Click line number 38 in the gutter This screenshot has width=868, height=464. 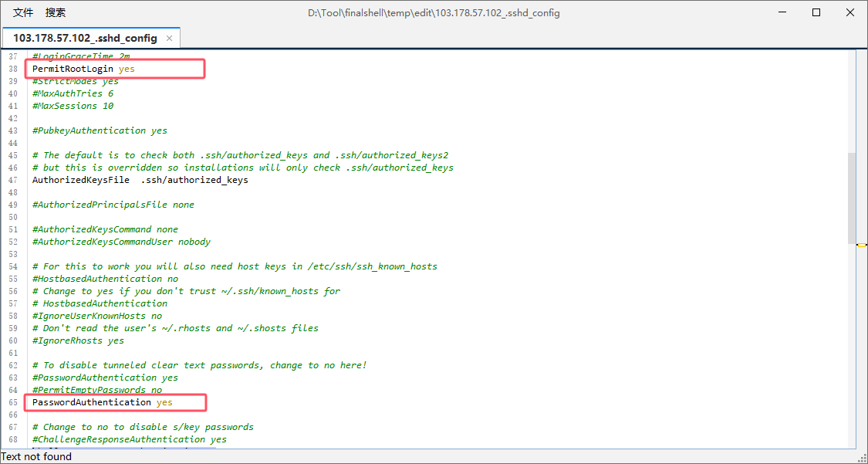pyautogui.click(x=12, y=69)
